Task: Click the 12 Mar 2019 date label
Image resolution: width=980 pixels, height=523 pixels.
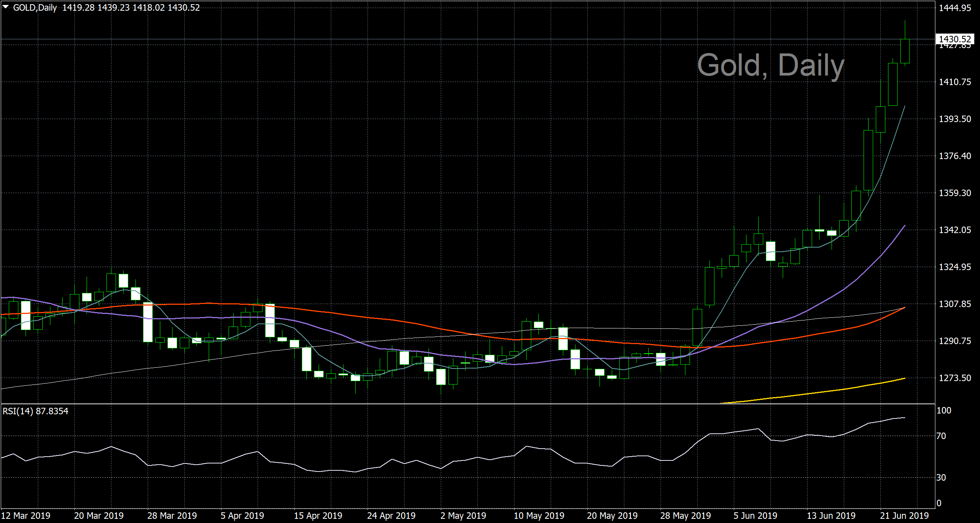Action: [x=26, y=516]
